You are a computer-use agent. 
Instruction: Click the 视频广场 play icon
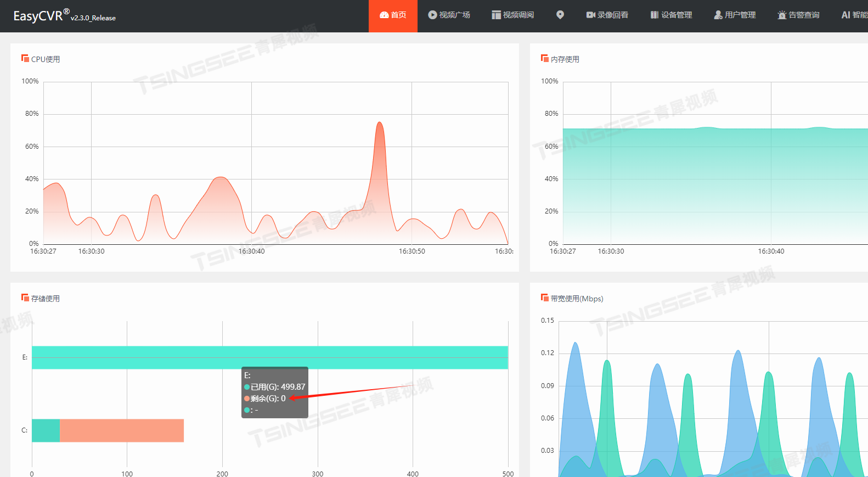[x=432, y=15]
